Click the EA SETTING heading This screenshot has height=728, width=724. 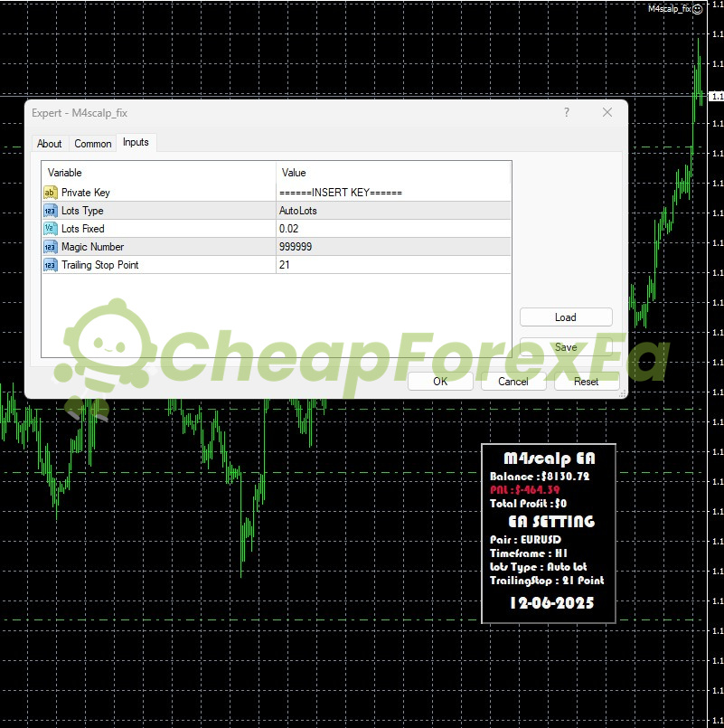click(x=551, y=522)
